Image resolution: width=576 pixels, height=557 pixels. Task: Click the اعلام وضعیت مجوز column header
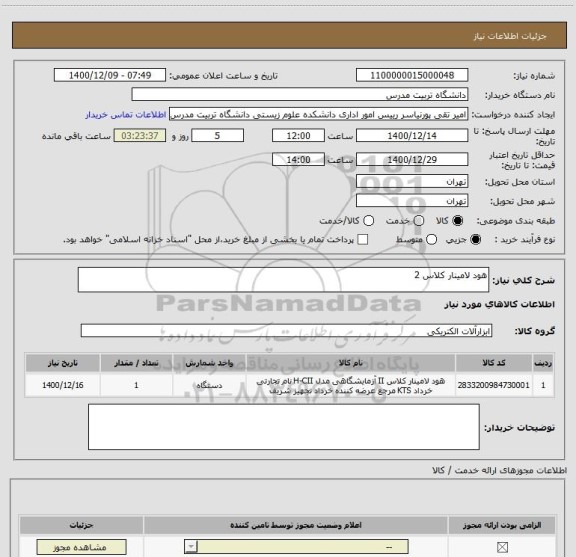click(x=296, y=525)
